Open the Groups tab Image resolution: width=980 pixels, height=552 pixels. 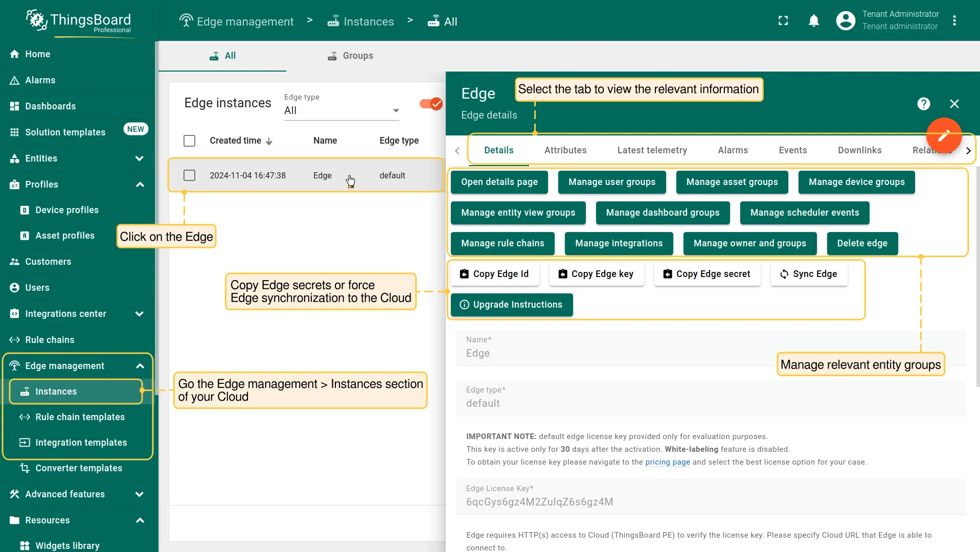click(x=350, y=56)
